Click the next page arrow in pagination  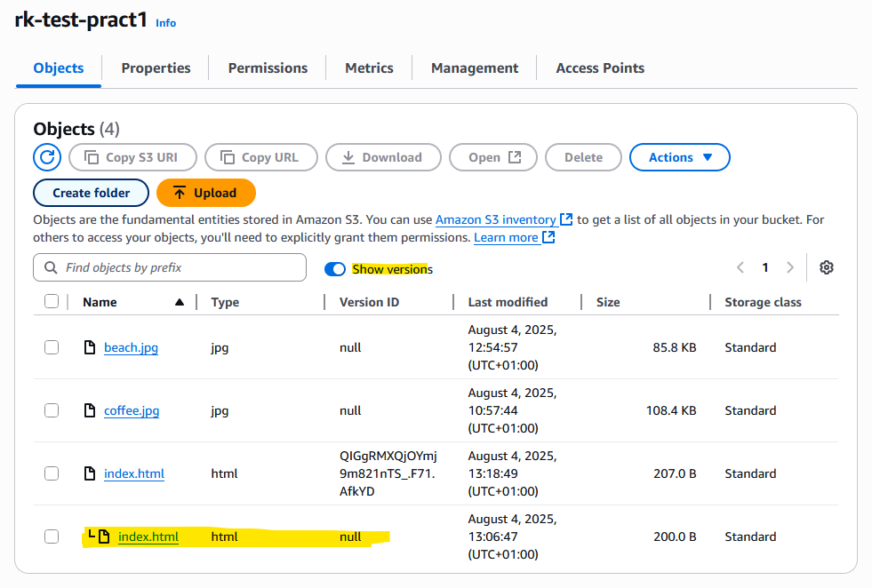point(789,267)
